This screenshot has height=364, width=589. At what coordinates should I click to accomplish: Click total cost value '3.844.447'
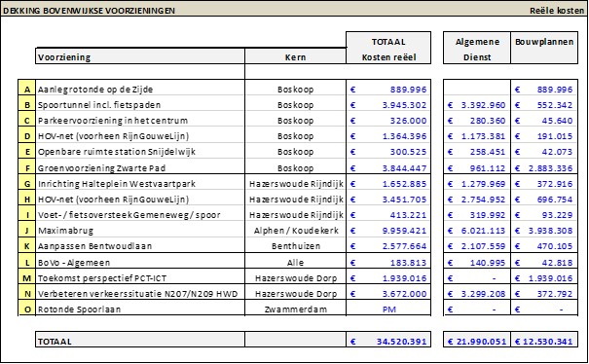pos(404,168)
